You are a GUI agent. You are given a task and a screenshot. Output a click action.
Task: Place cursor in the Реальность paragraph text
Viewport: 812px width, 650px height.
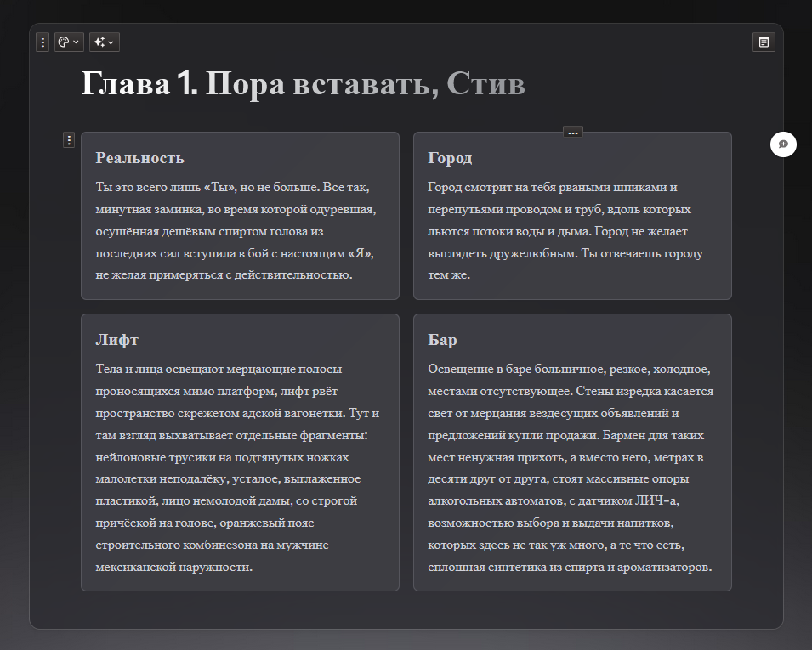238,231
